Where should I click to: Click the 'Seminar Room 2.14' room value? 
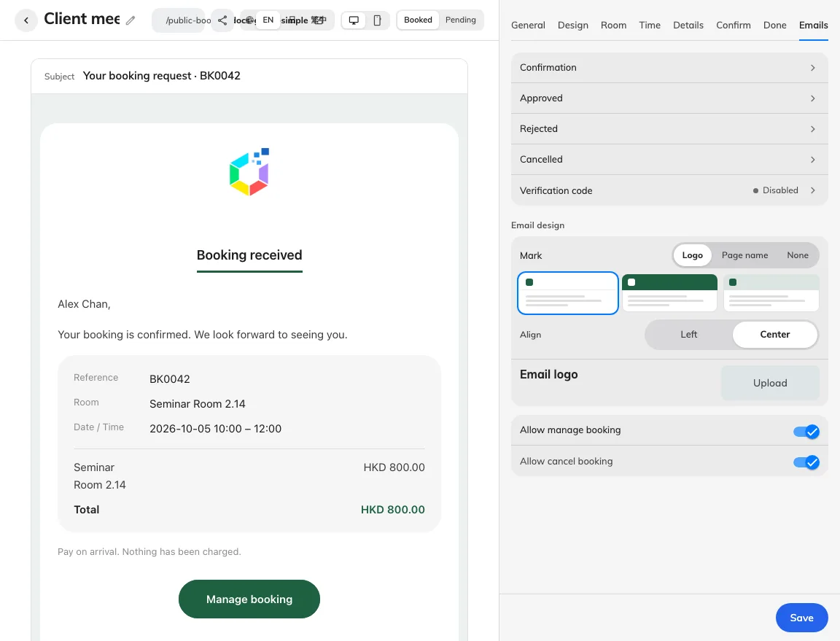pos(197,403)
